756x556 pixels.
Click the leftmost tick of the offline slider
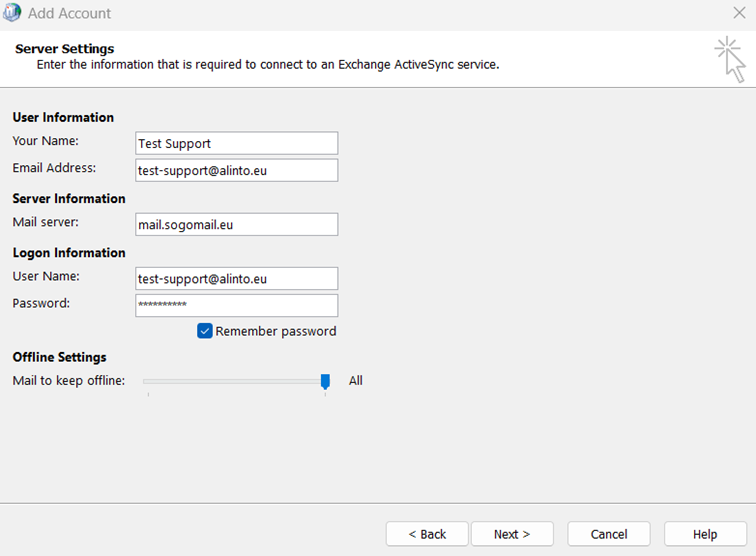pyautogui.click(x=148, y=395)
